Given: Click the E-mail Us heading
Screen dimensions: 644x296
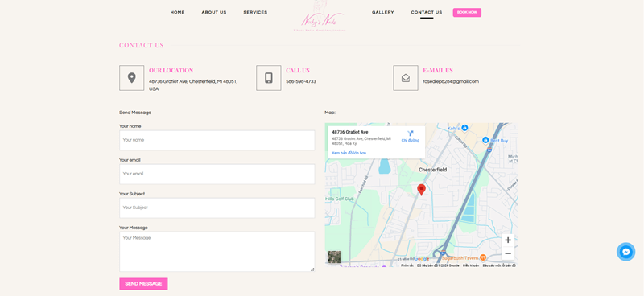Looking at the screenshot, I should coord(438,70).
